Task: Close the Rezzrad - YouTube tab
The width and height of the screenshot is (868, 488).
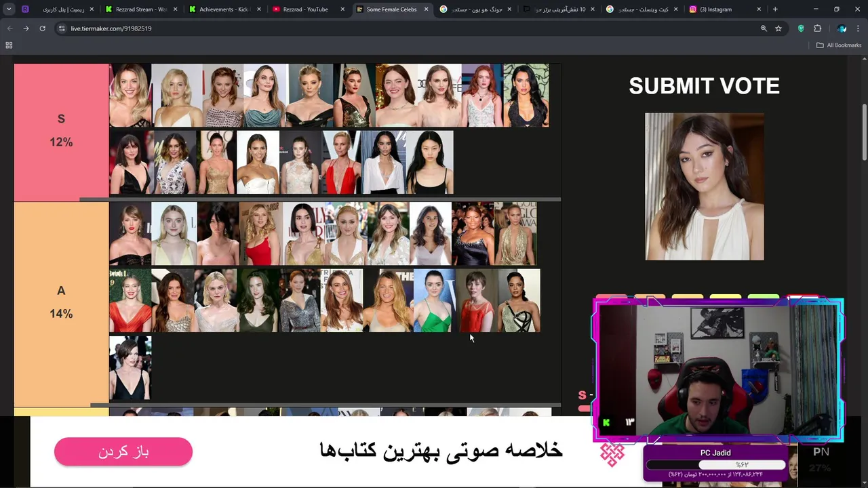Action: (342, 9)
